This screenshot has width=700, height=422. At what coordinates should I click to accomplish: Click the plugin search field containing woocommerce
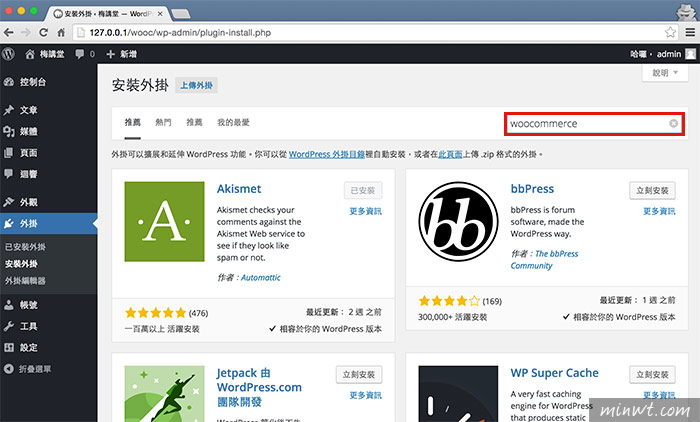[x=594, y=124]
